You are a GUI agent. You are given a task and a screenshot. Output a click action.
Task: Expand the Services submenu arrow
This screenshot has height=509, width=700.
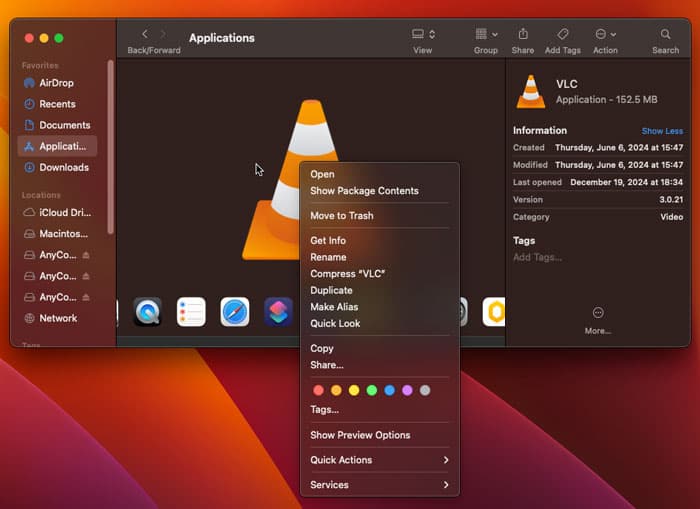446,485
